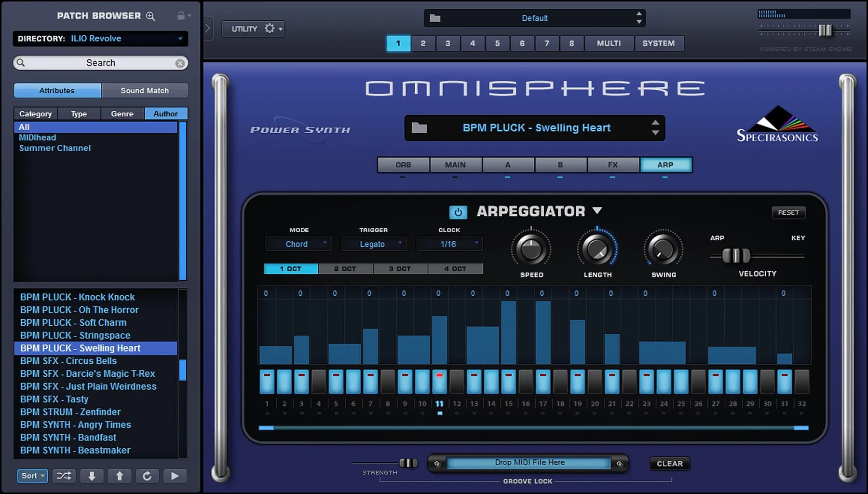Clear the search field with the X icon
The width and height of the screenshot is (868, 494).
[x=180, y=63]
